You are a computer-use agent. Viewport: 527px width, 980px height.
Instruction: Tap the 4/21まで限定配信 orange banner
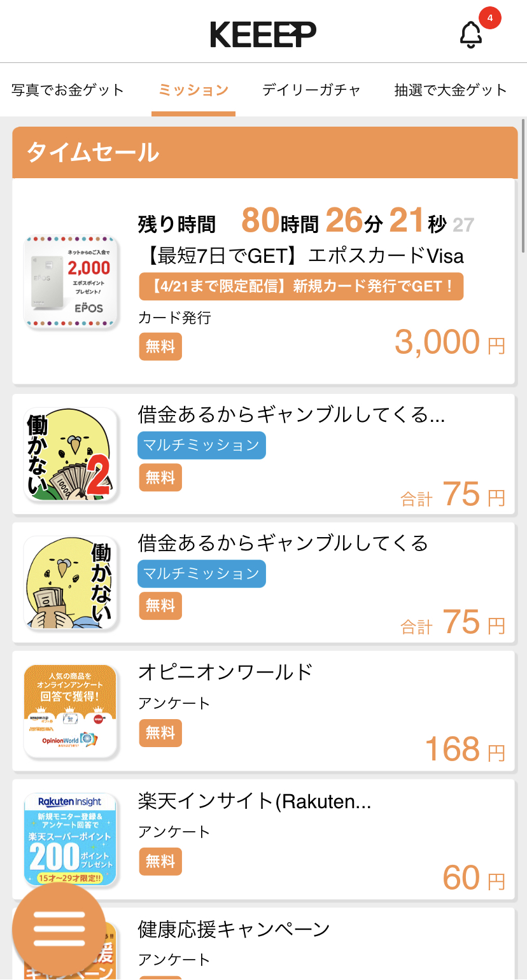tap(301, 286)
